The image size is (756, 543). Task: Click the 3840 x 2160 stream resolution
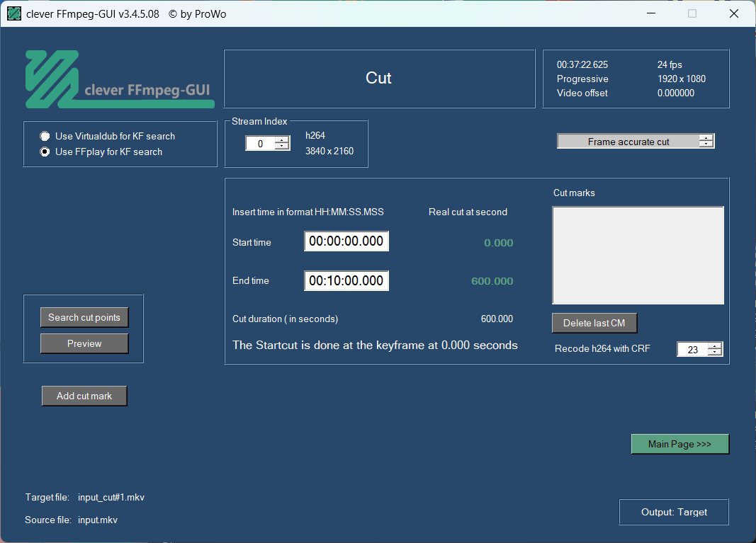[329, 151]
